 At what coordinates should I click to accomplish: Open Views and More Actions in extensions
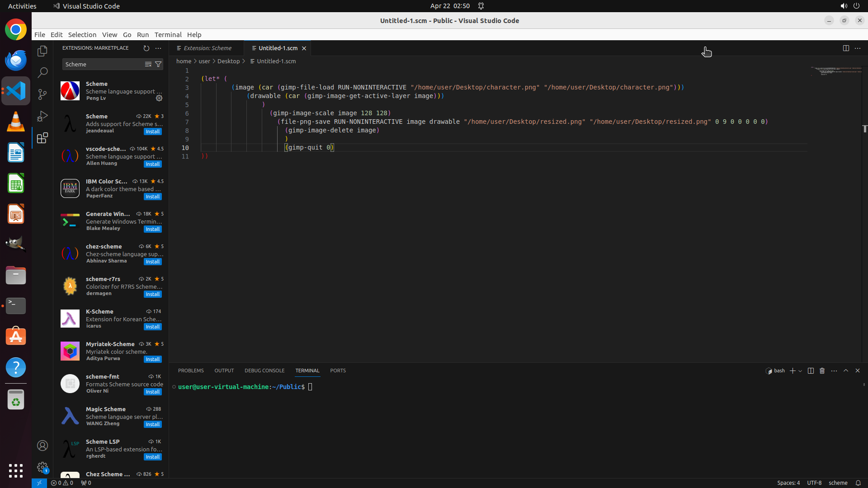point(158,48)
